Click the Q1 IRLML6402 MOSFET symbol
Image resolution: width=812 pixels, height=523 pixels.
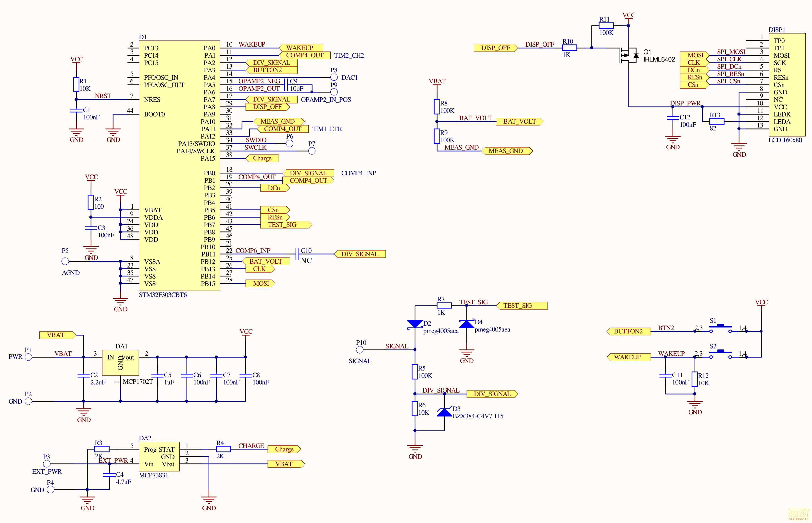629,55
